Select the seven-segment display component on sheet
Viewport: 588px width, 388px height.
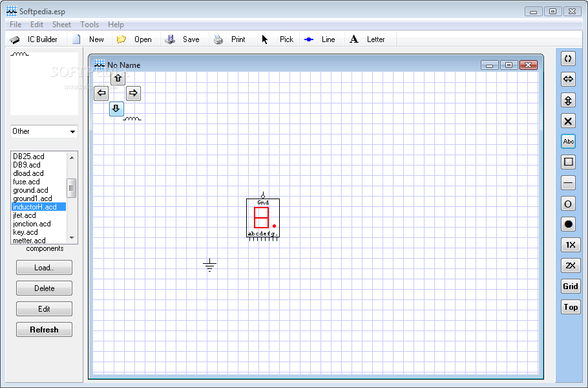coord(263,217)
